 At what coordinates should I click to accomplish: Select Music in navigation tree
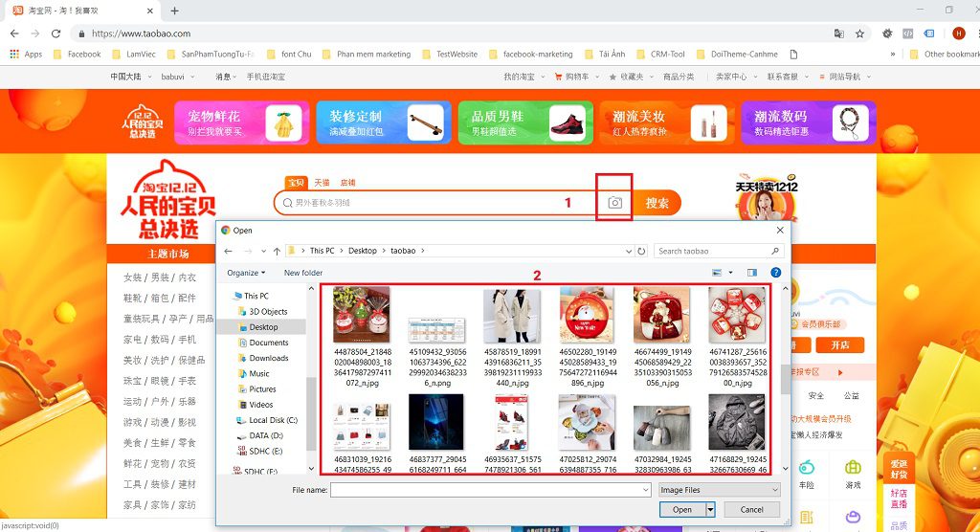pyautogui.click(x=258, y=374)
